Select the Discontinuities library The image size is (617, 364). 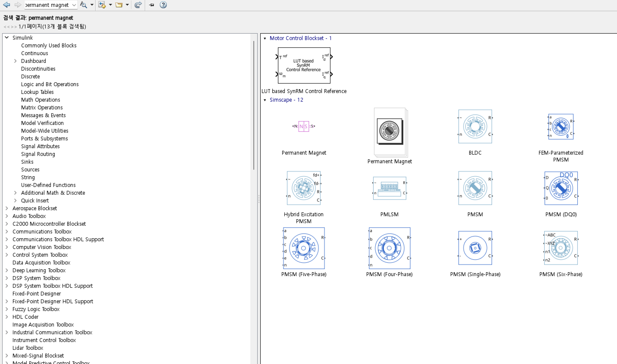[38, 69]
